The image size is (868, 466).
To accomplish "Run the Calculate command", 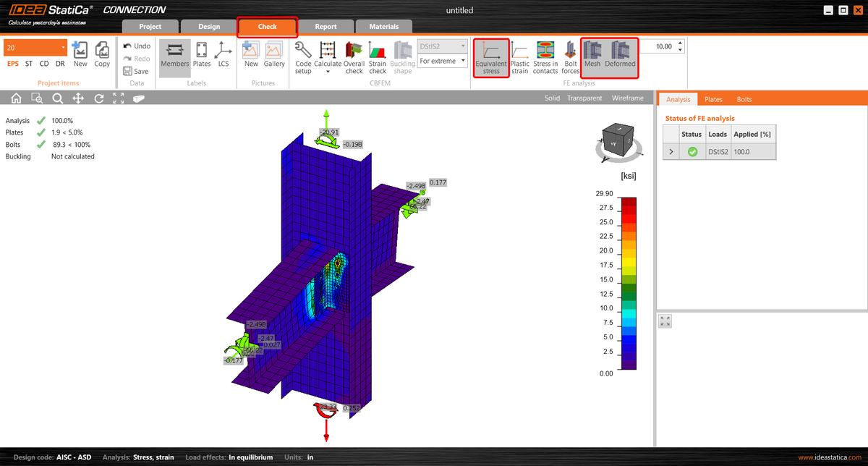I will pos(328,58).
